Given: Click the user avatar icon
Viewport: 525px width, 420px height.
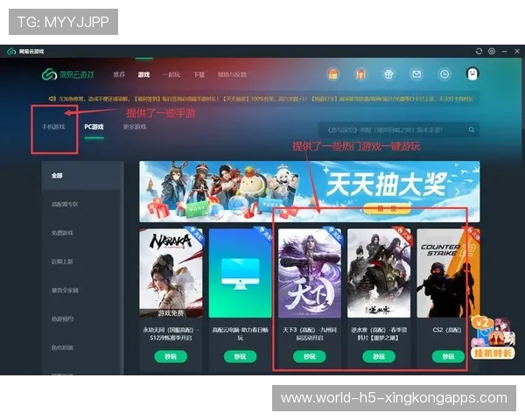Looking at the screenshot, I should (472, 73).
